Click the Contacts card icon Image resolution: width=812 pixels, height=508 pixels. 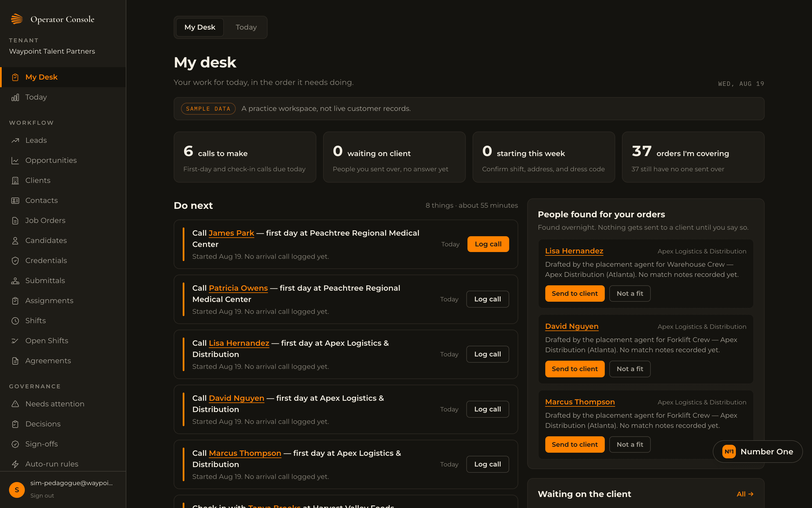point(15,201)
